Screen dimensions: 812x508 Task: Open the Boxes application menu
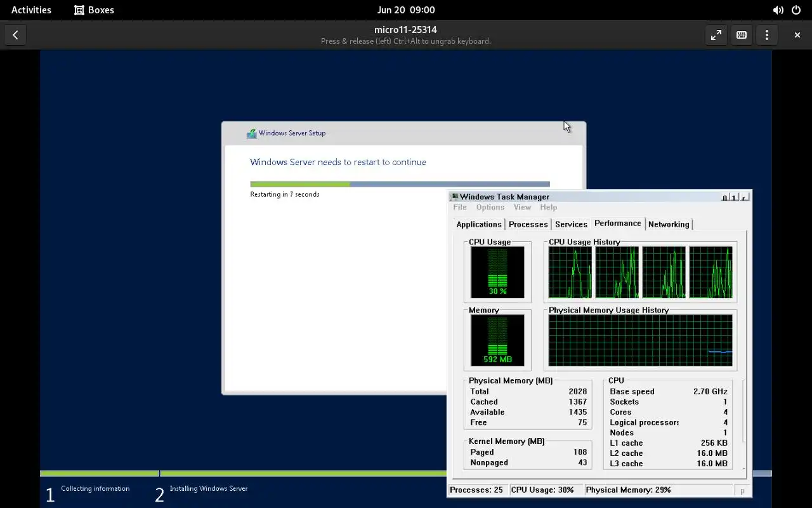coord(94,10)
